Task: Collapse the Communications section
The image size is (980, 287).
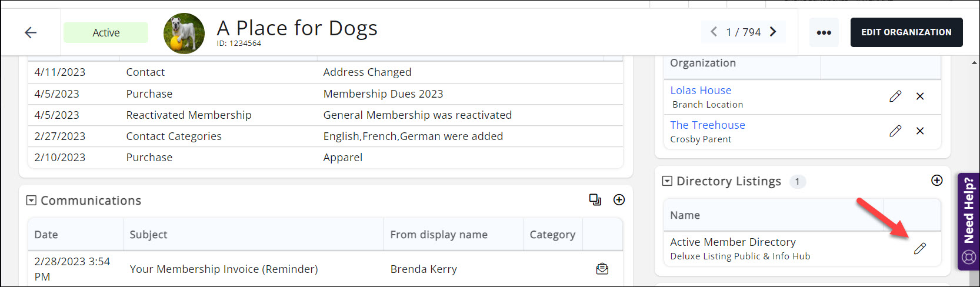Action: tap(31, 201)
